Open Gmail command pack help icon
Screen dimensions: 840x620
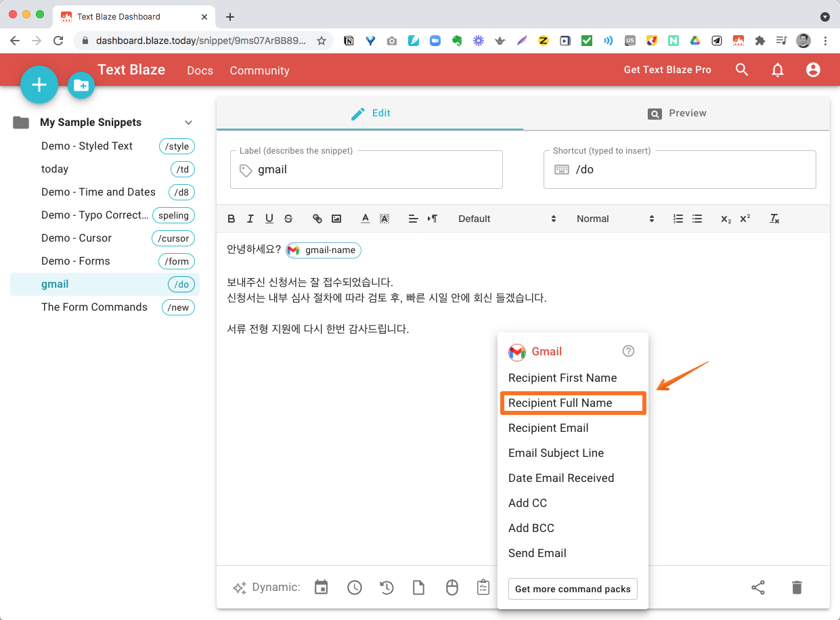[628, 351]
